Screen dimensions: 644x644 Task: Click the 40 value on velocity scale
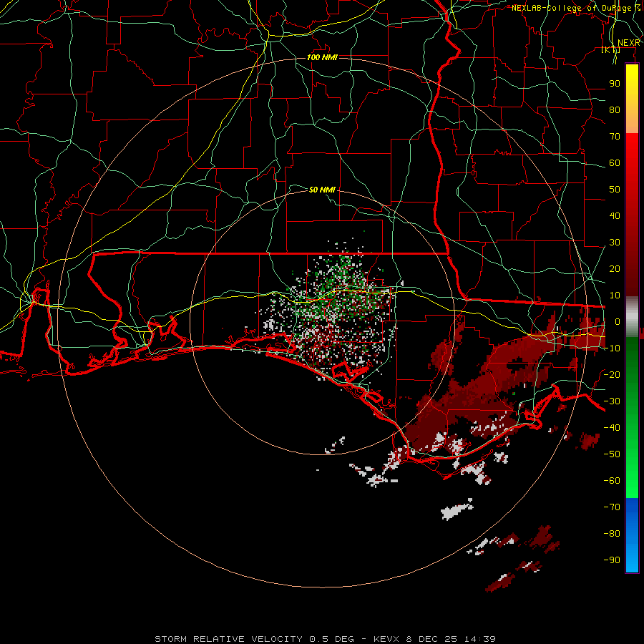(x=615, y=215)
